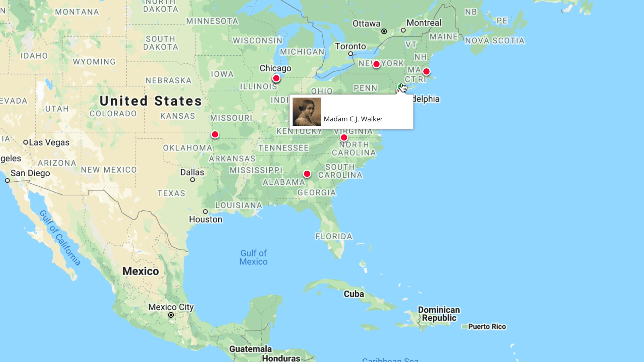Click the red marker in South Carolina

(307, 174)
